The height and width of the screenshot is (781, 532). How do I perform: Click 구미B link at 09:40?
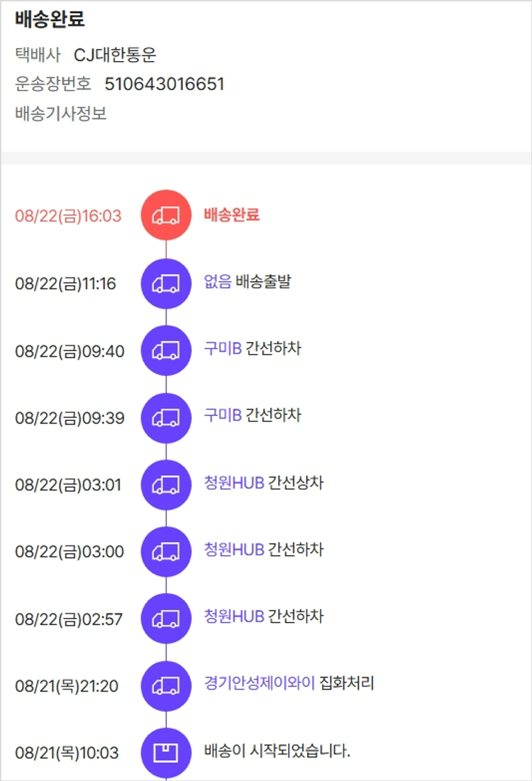point(223,349)
